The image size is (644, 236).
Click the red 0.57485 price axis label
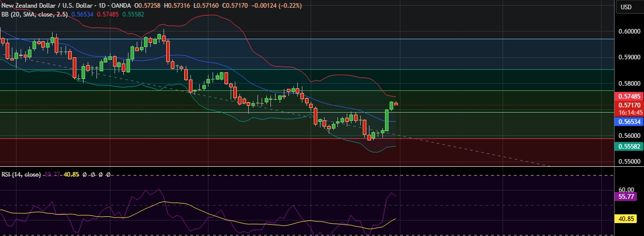pos(629,97)
